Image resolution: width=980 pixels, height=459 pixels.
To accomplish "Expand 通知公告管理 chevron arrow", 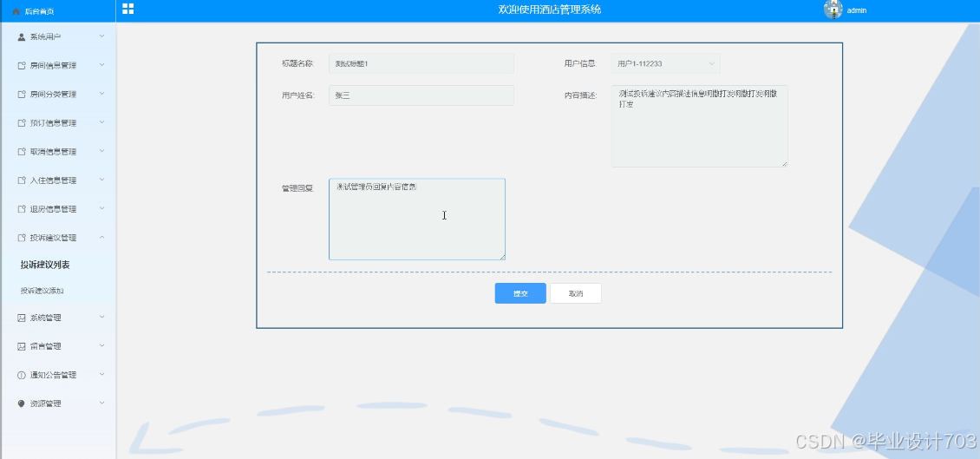I will [101, 375].
